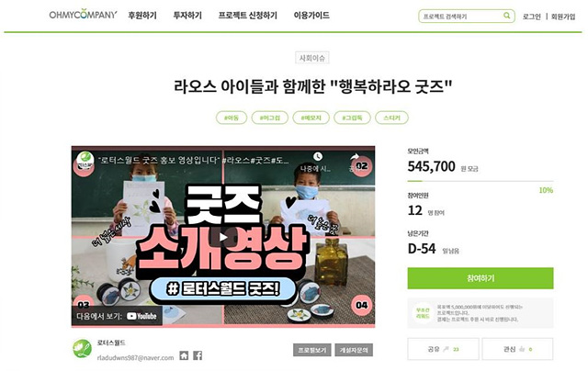588x371 pixels.
Task: Click the OHMYCOMPANY logo
Action: (83, 15)
